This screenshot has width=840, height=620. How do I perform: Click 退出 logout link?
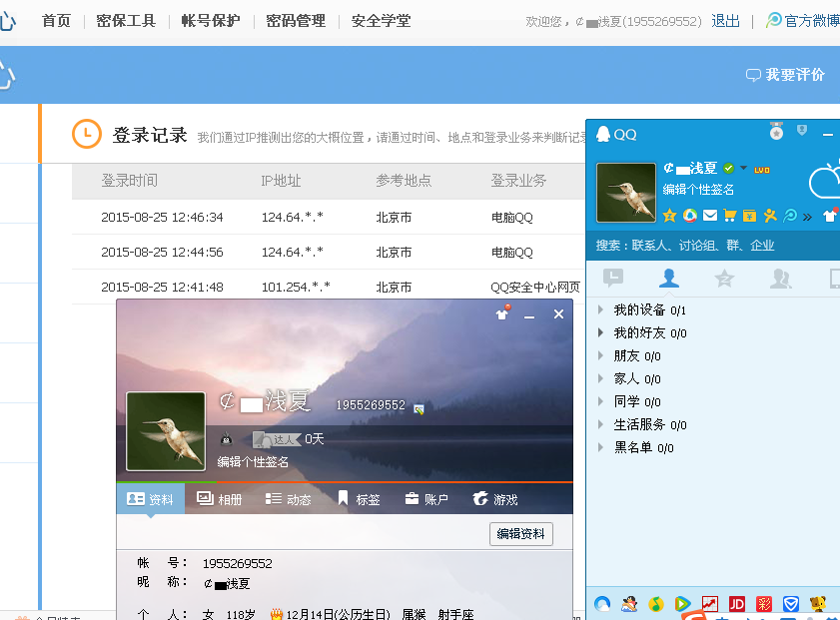[725, 21]
